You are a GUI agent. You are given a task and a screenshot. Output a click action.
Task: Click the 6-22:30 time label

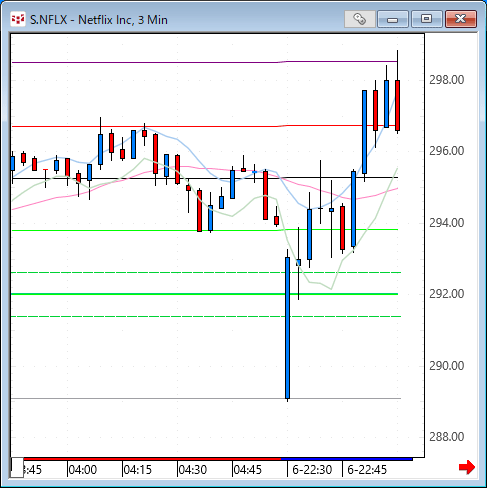pyautogui.click(x=312, y=470)
